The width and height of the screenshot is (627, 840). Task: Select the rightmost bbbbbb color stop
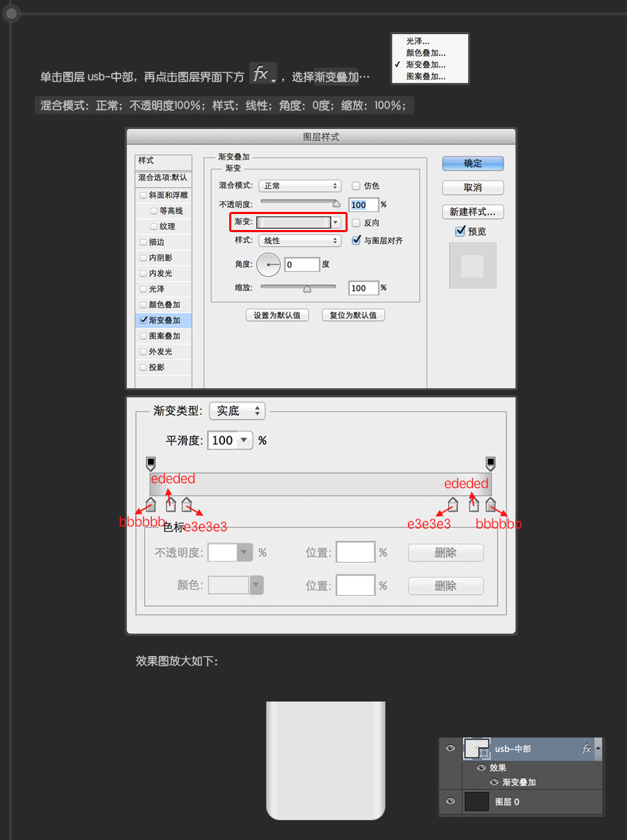490,505
